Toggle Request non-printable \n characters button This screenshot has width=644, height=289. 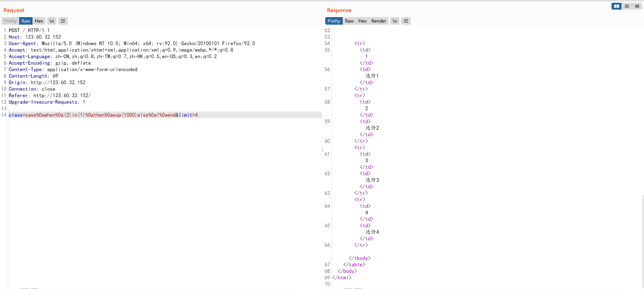coord(52,21)
